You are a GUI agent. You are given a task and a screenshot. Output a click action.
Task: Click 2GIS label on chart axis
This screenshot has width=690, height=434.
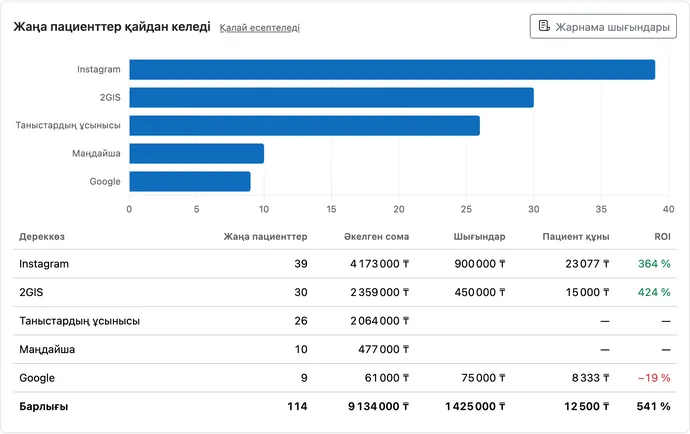(x=110, y=98)
